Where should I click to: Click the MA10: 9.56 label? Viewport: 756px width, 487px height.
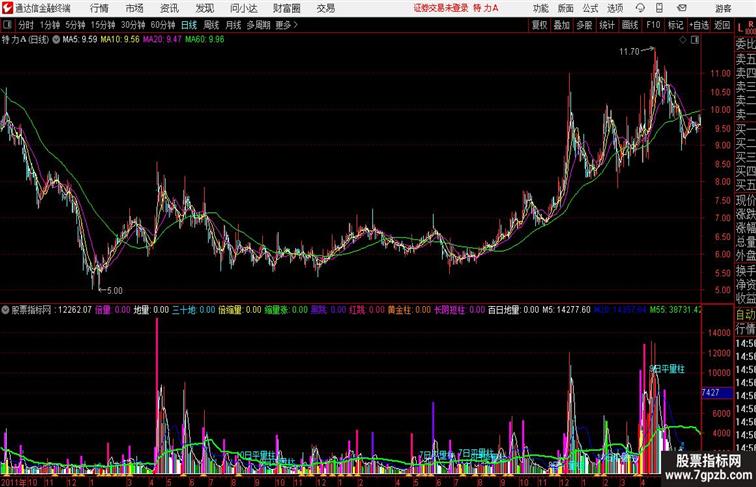coord(120,40)
